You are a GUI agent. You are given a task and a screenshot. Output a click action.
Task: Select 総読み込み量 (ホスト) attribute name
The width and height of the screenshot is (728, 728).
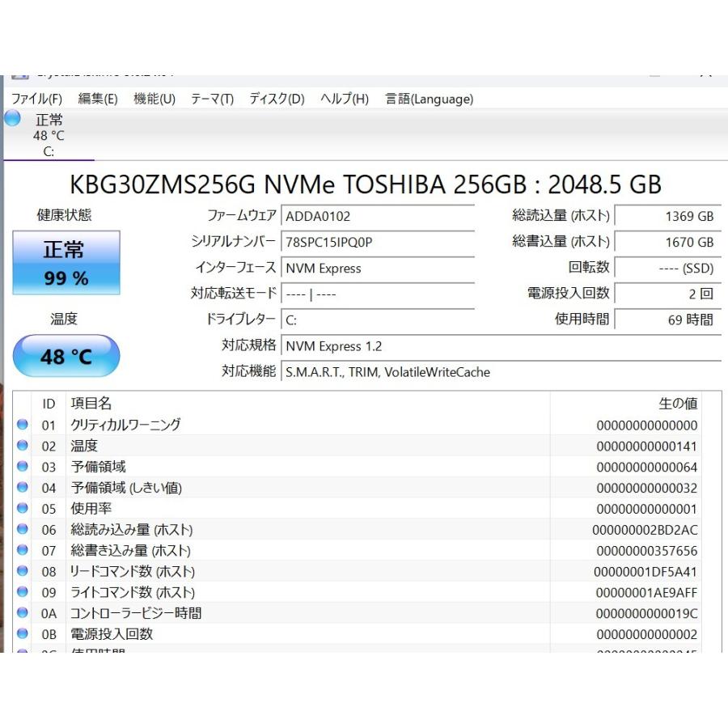click(x=131, y=529)
